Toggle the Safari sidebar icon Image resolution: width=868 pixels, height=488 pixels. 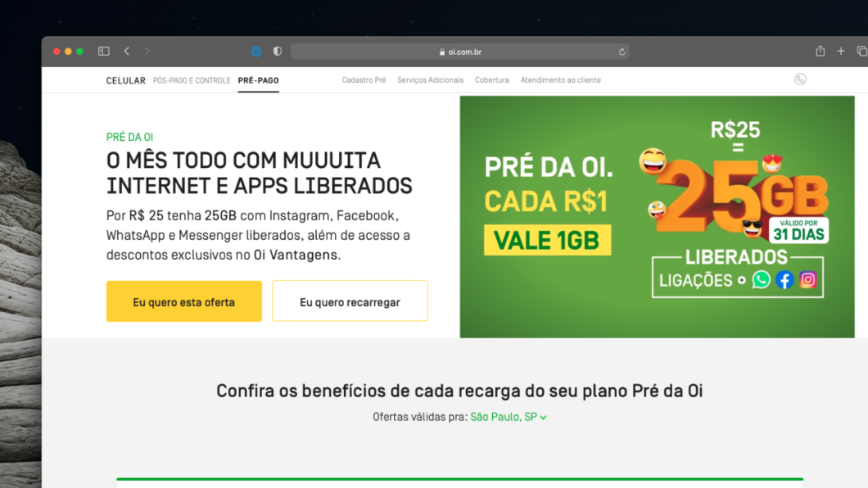[103, 52]
